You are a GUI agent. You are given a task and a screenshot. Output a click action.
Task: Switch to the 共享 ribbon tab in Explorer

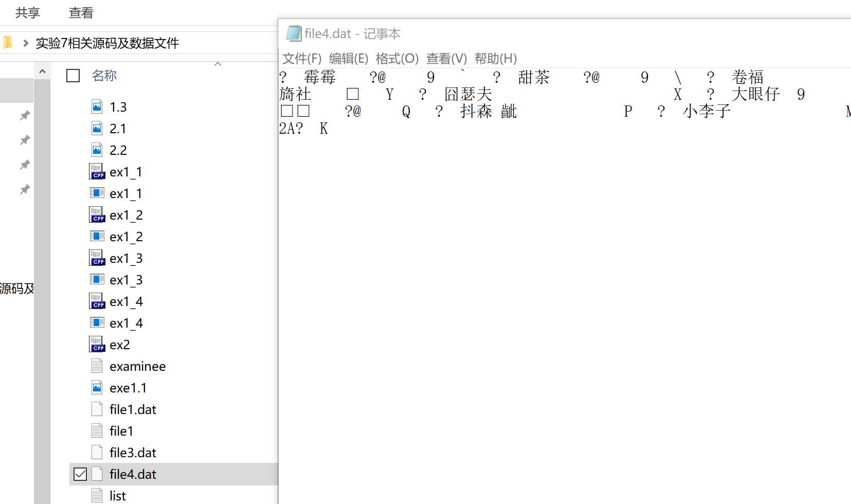(x=27, y=12)
